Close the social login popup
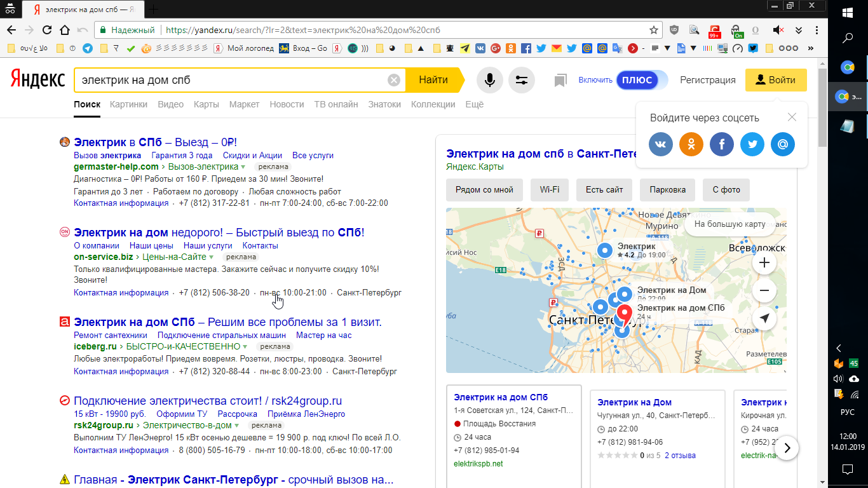The width and height of the screenshot is (868, 488). point(792,117)
